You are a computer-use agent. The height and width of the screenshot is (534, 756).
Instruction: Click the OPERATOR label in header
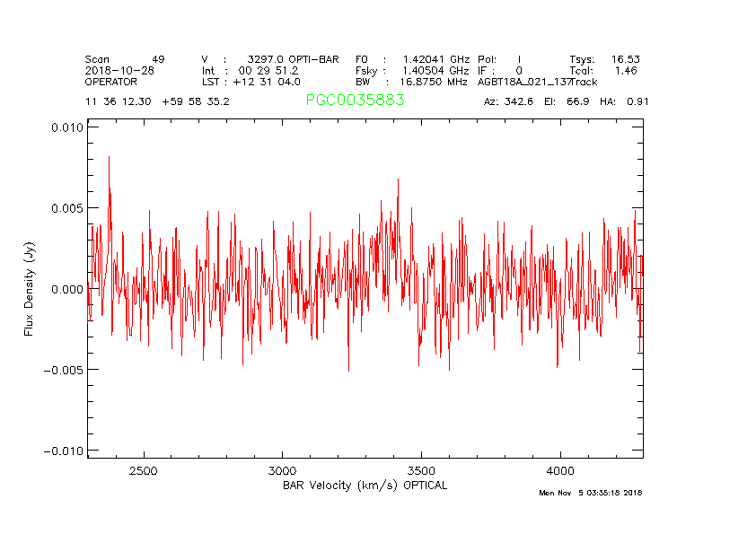111,82
